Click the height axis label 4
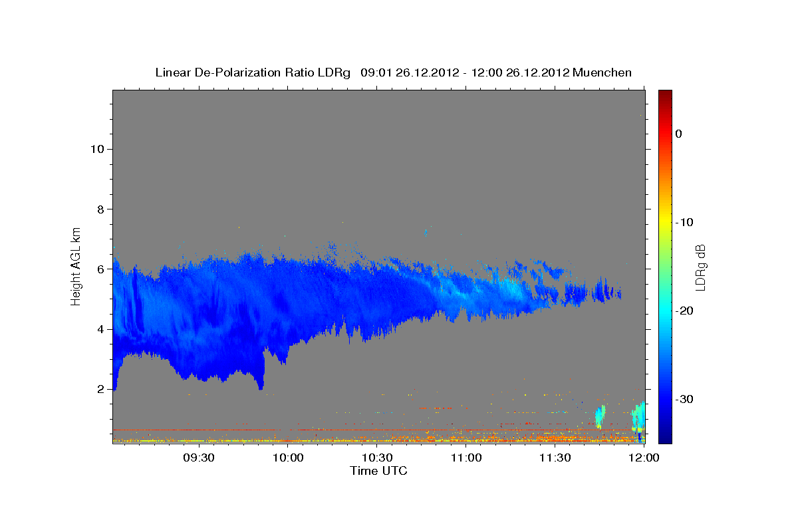Image resolution: width=798 pixels, height=532 pixels. coord(101,329)
